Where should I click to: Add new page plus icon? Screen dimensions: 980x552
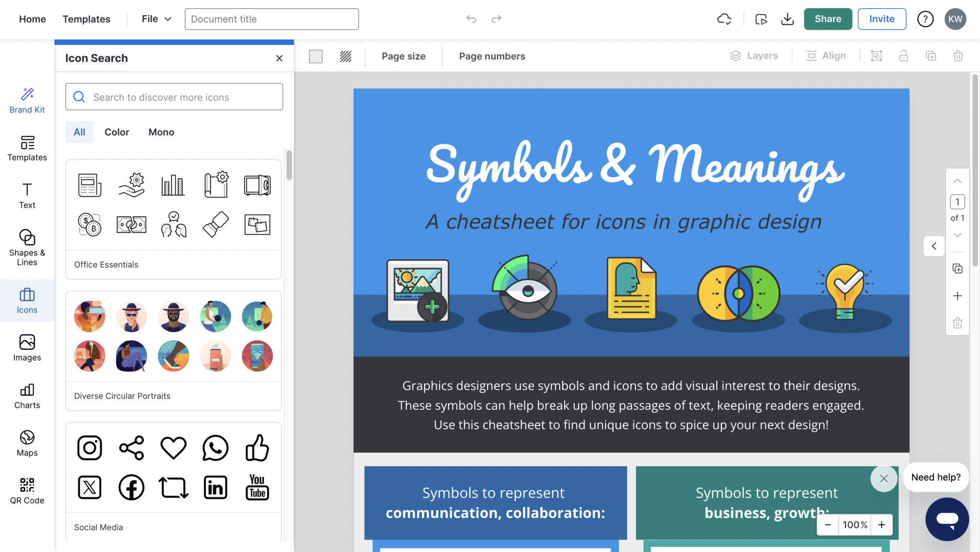[957, 296]
